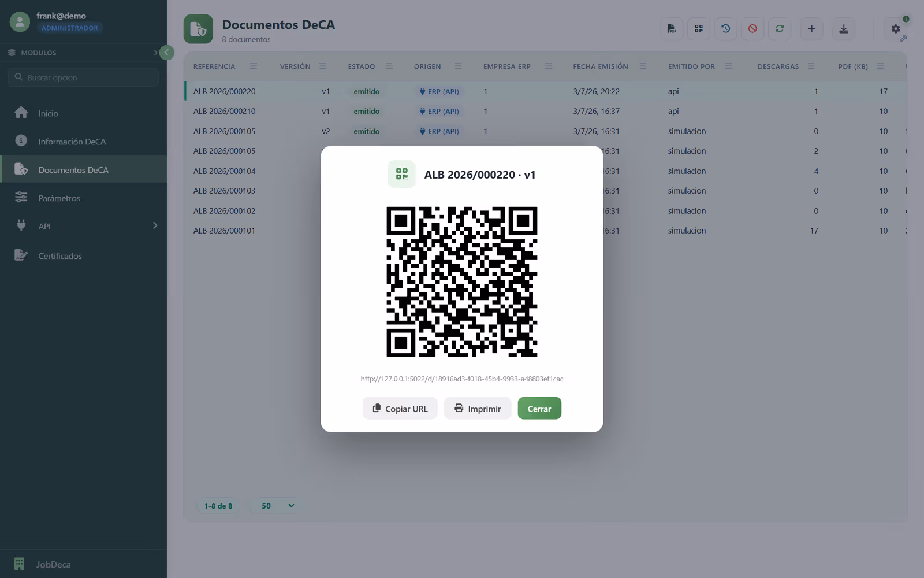
Task: Expand the API submenu chevron
Action: point(155,225)
